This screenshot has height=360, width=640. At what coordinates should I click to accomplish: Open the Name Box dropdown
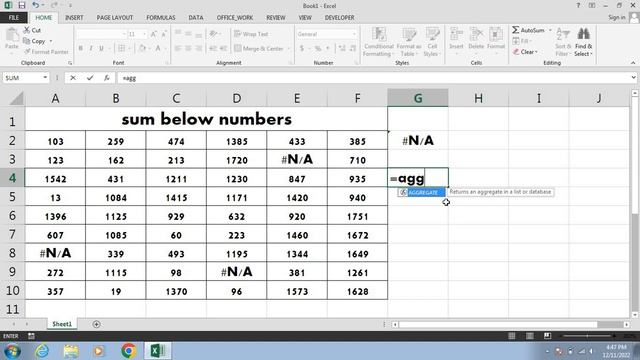click(x=45, y=78)
